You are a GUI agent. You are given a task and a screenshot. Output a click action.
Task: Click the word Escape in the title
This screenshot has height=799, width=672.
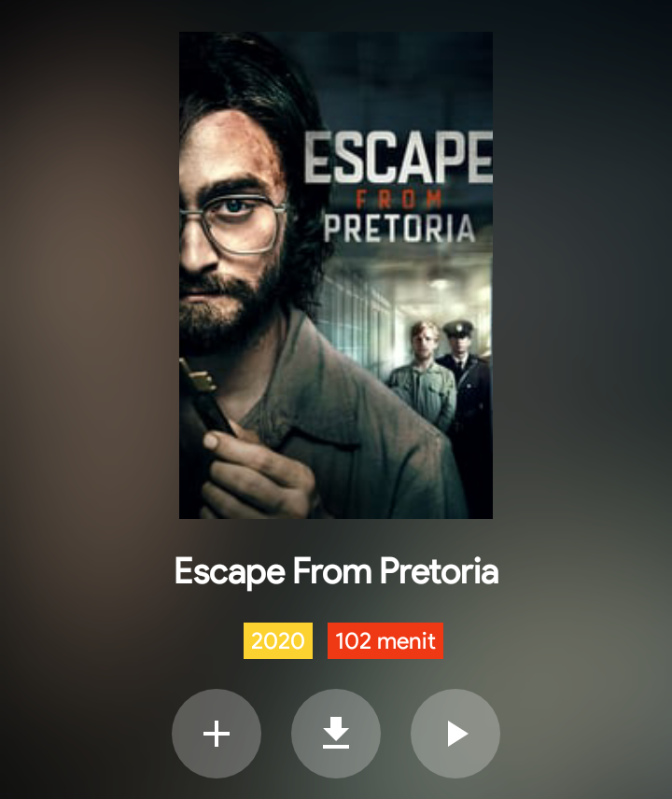(230, 571)
